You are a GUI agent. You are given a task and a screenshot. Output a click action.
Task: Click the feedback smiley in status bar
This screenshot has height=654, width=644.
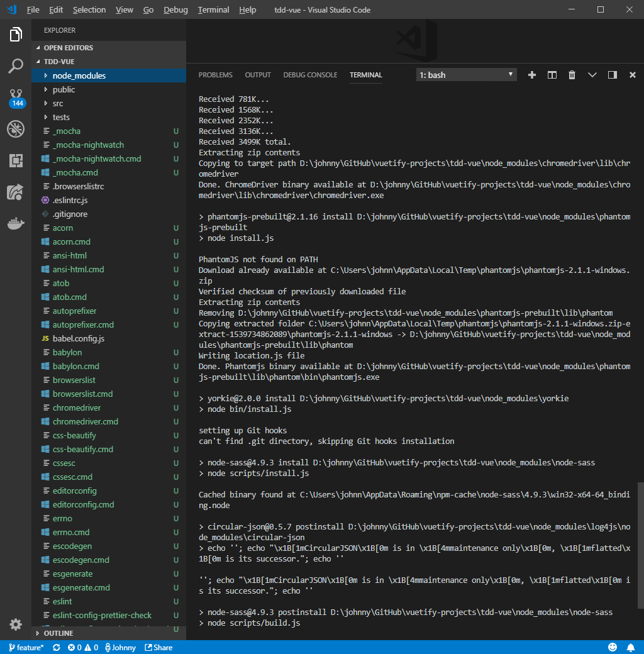[x=613, y=647]
